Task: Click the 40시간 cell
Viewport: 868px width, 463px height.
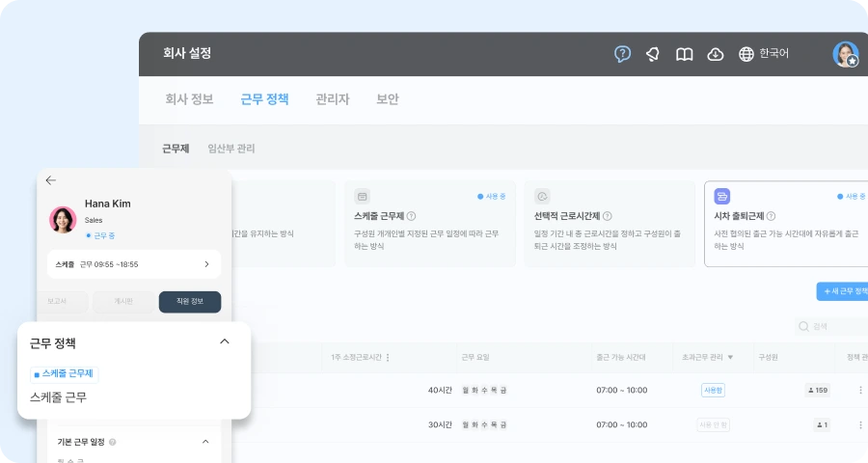Action: click(x=440, y=390)
